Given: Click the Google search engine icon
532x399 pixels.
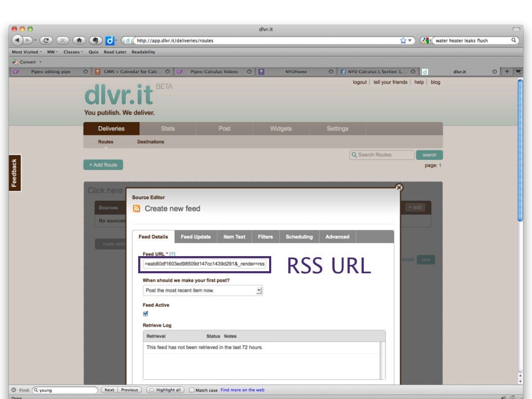Looking at the screenshot, I should 425,41.
